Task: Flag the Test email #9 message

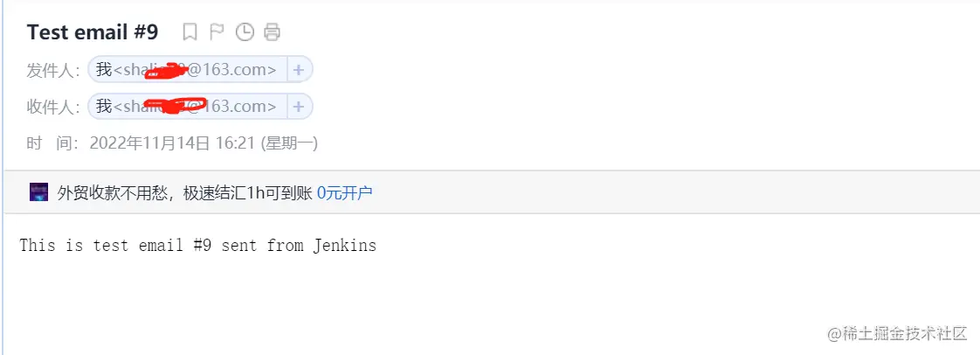Action: (217, 32)
